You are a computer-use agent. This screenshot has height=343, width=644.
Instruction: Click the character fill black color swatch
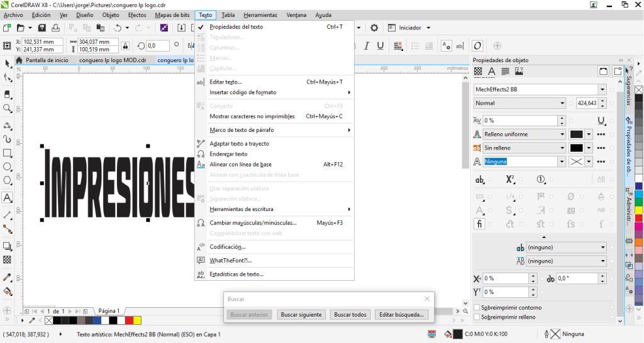click(x=576, y=134)
